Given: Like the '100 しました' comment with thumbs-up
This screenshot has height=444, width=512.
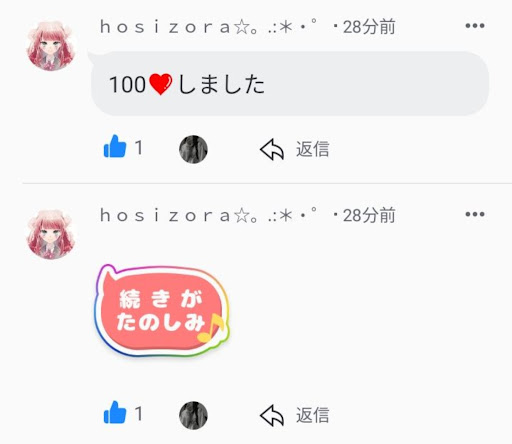Looking at the screenshot, I should tap(115, 146).
